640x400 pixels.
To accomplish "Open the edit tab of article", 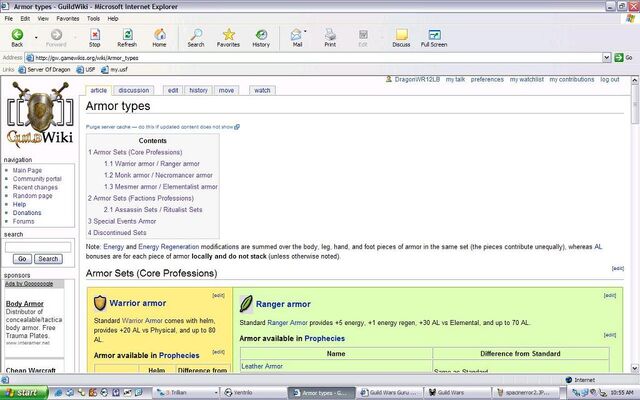I will pos(173,90).
